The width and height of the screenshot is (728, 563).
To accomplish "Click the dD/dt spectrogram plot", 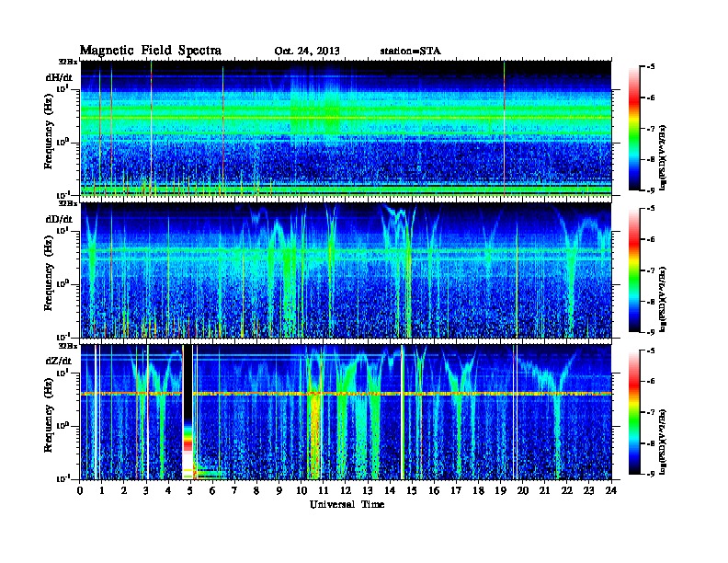I will click(346, 270).
